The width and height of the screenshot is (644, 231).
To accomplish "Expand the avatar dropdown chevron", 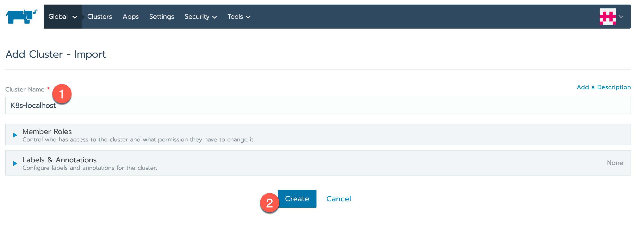I will click(x=621, y=17).
